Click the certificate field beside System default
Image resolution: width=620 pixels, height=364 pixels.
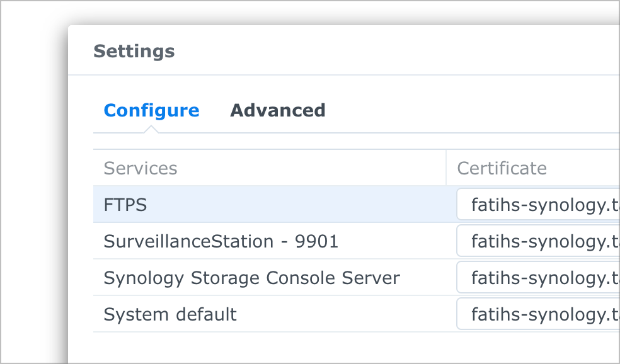542,314
